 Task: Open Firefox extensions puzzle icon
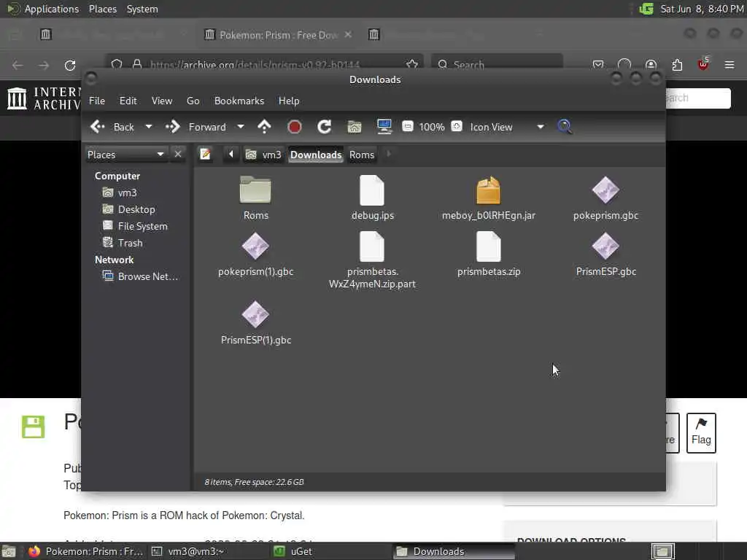point(677,65)
